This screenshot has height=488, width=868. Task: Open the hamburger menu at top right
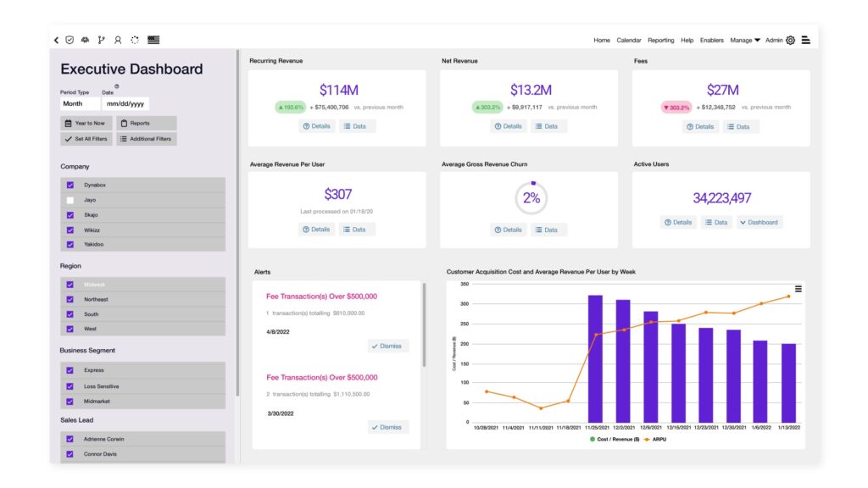coord(806,40)
